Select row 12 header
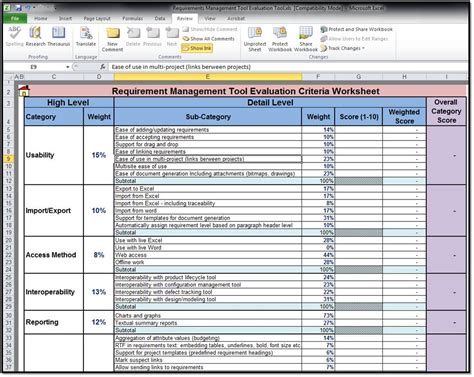This screenshot has height=377, width=474. pyautogui.click(x=9, y=181)
